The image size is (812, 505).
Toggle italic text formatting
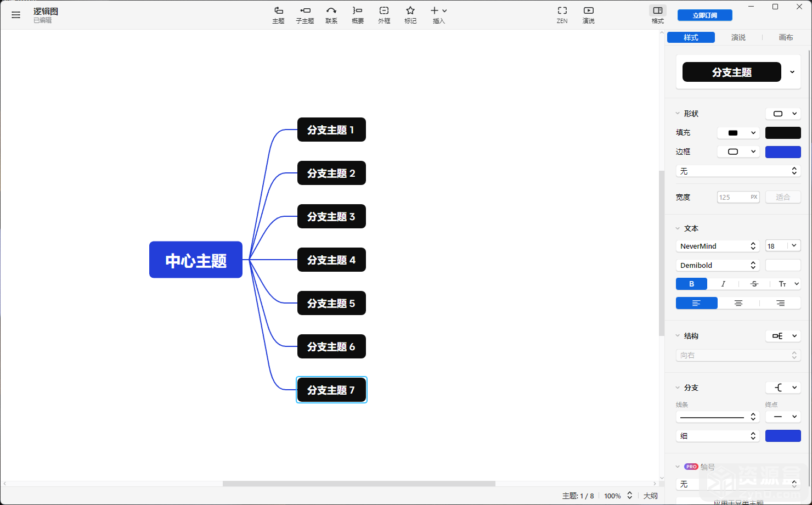tap(723, 284)
